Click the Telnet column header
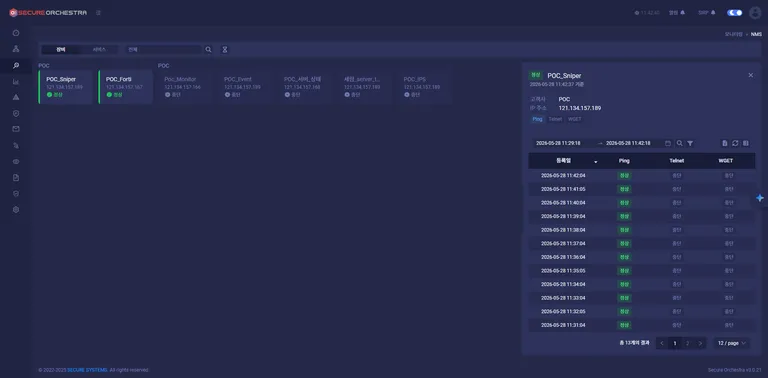 pos(676,161)
